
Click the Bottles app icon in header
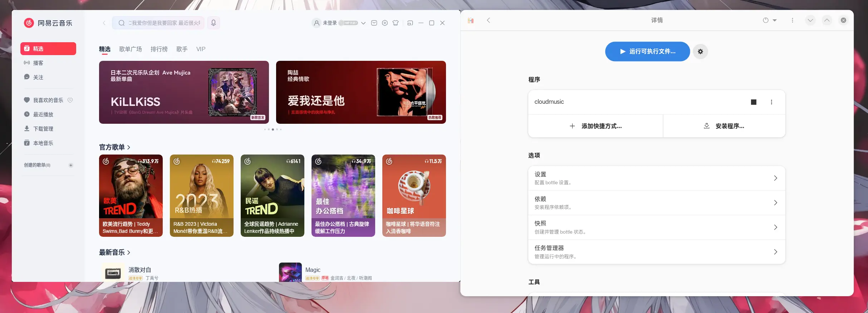coord(471,20)
